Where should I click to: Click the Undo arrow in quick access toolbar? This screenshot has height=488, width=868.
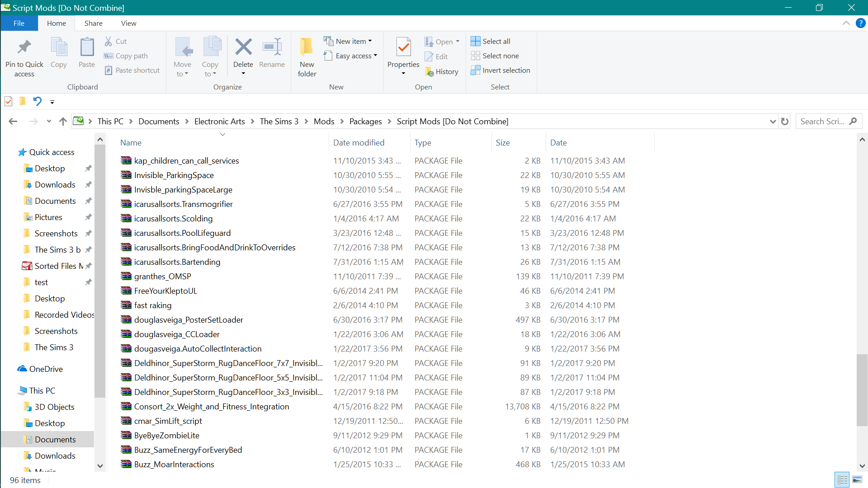point(38,101)
